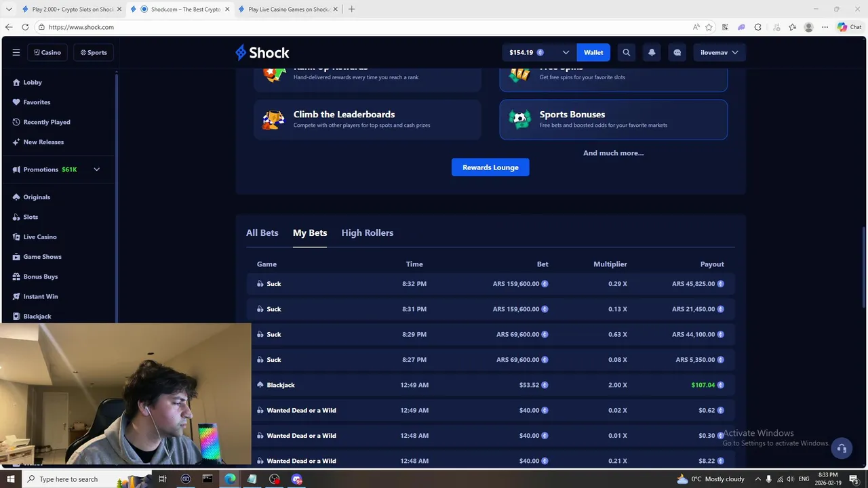The height and width of the screenshot is (488, 868).
Task: Click the Game Shows sidebar icon
Action: 16,257
